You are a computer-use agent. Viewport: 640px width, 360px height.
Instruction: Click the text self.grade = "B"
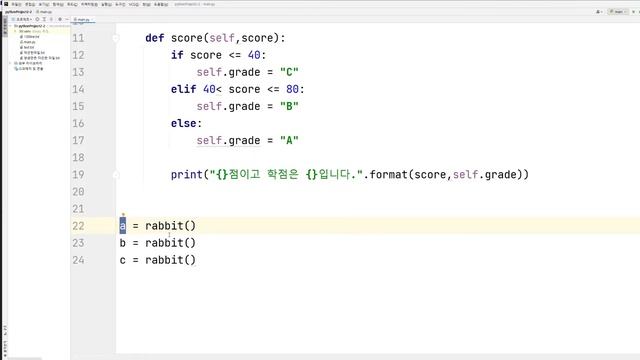[x=247, y=107]
